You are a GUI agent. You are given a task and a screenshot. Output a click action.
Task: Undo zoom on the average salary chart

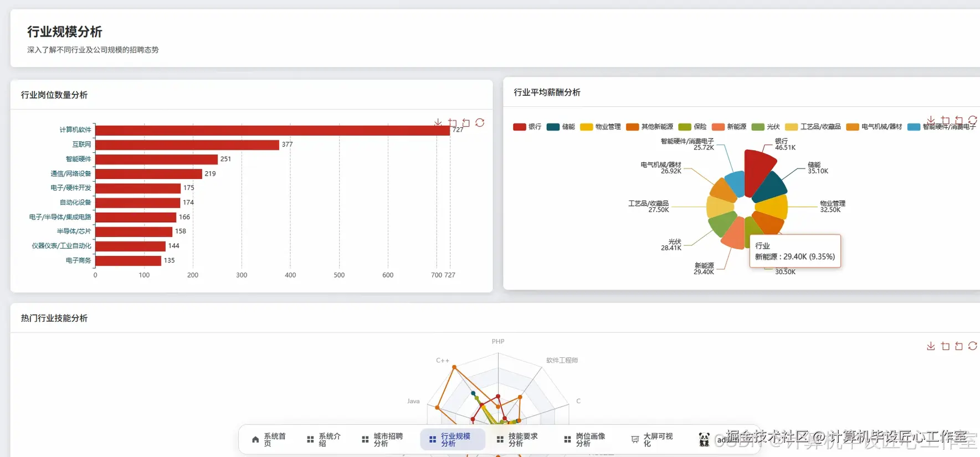959,120
